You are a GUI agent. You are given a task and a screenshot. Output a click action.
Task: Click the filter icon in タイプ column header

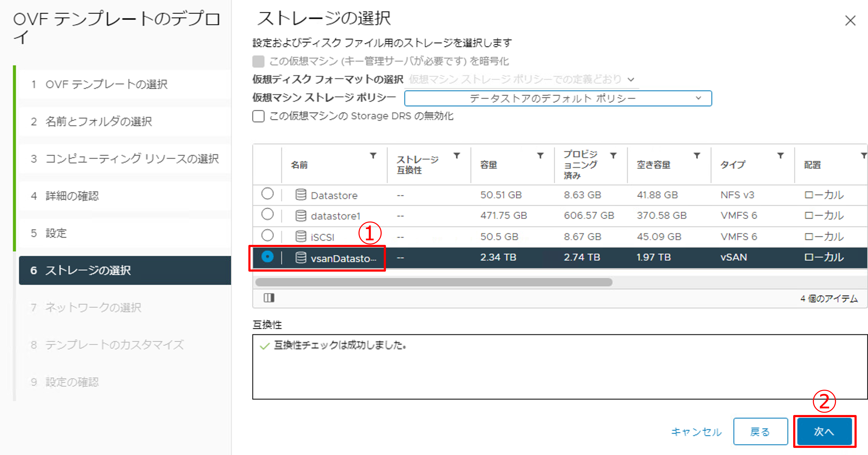(x=780, y=156)
